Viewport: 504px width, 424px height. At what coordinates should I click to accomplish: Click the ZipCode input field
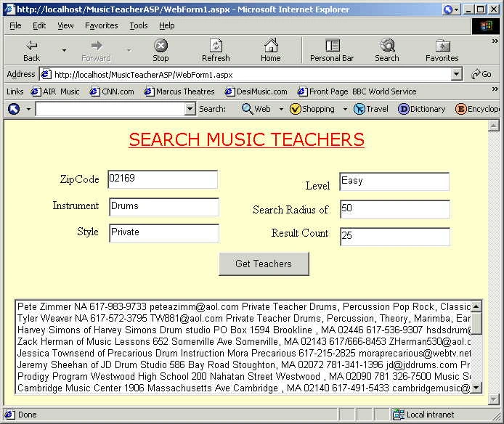163,179
